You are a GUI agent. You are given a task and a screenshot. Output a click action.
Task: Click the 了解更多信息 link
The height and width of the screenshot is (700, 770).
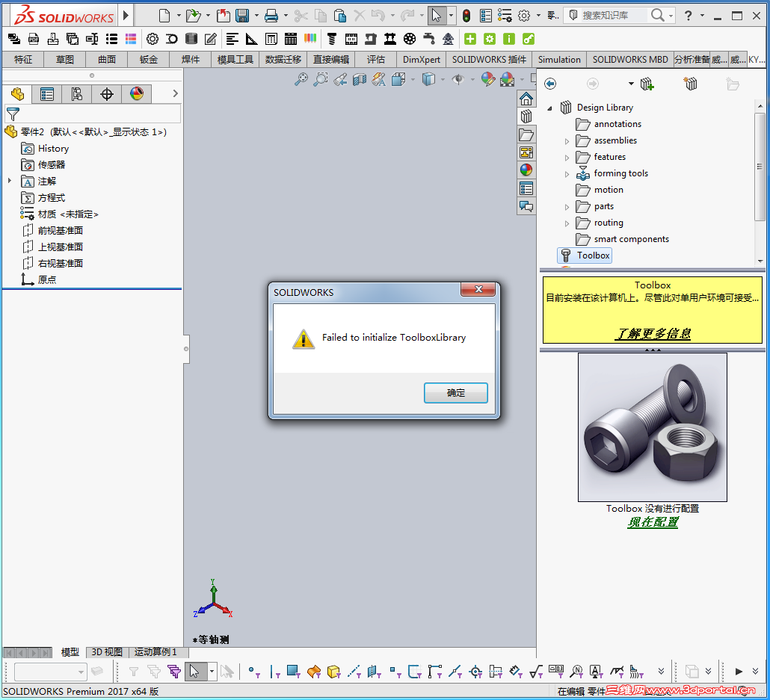click(x=653, y=334)
